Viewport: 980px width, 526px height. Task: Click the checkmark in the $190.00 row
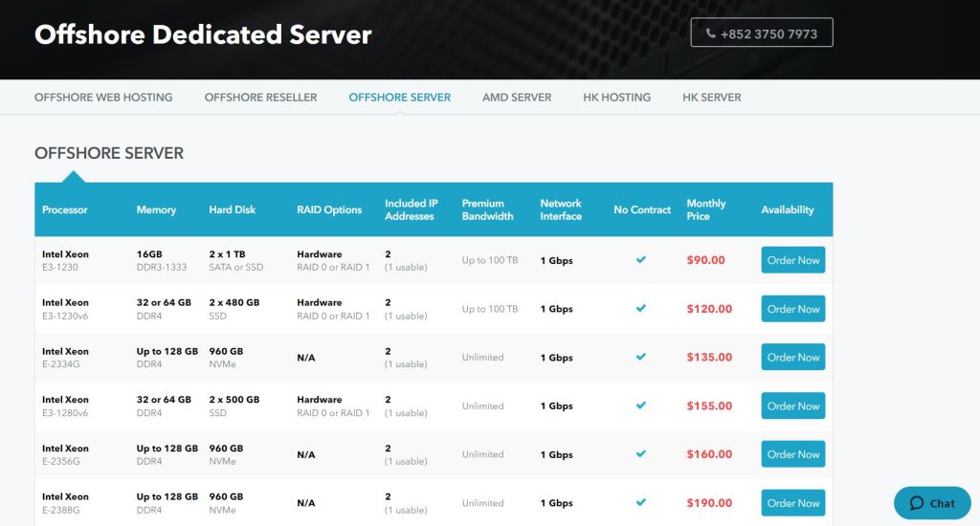641,503
